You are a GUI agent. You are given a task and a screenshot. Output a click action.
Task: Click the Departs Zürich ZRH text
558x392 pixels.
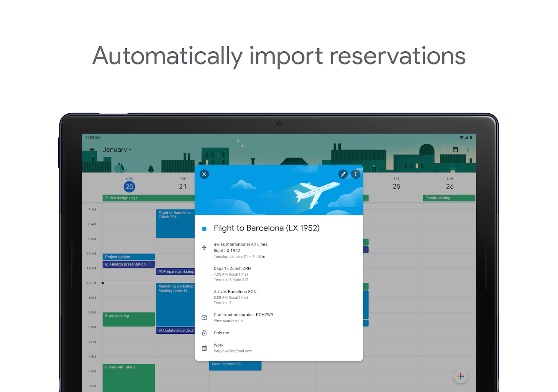point(232,268)
